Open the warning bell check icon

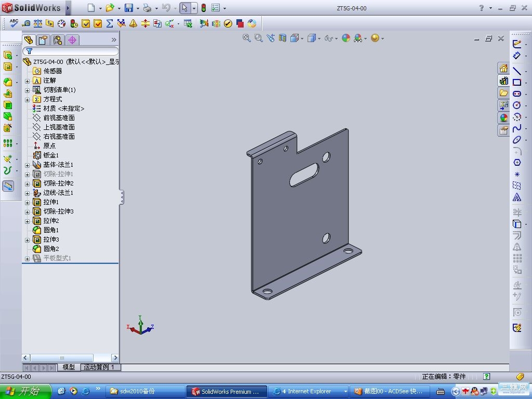134,23
